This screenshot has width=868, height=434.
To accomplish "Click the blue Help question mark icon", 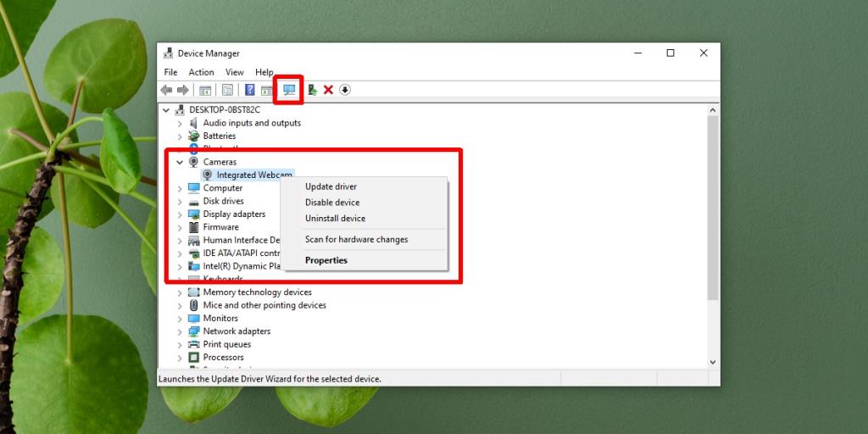I will pos(250,90).
